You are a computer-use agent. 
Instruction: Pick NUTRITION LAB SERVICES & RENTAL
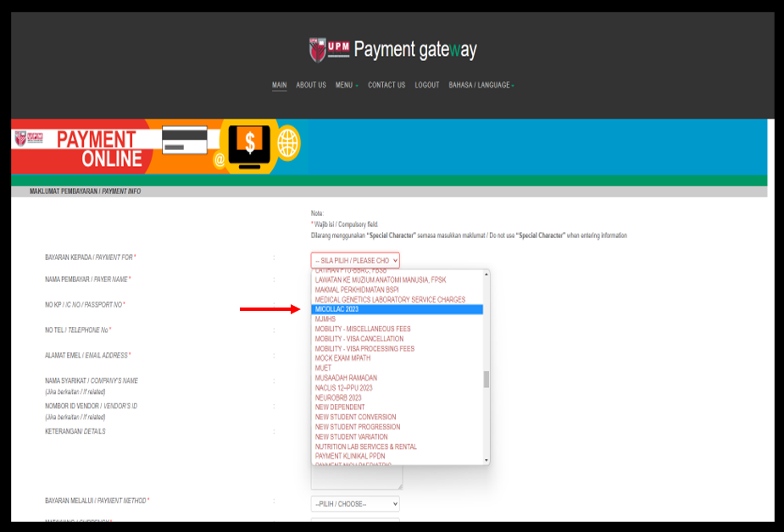pos(397,446)
